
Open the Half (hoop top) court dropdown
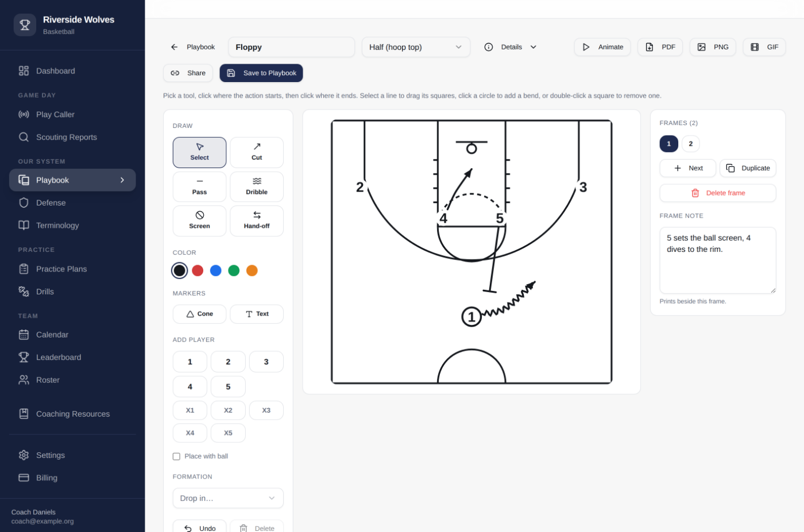[x=416, y=47]
